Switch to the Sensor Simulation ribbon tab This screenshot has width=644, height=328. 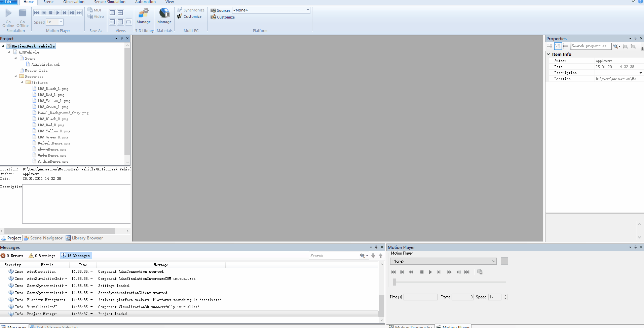pyautogui.click(x=110, y=2)
